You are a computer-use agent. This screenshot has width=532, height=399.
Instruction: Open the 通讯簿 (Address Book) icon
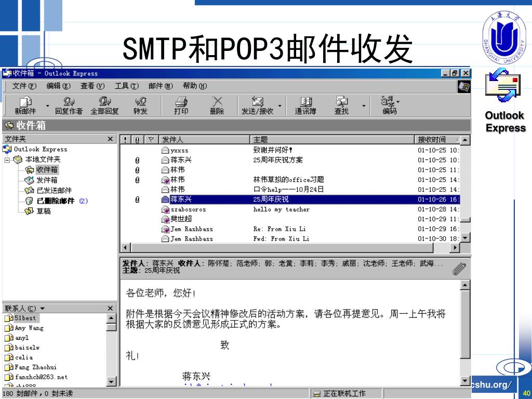pos(305,105)
